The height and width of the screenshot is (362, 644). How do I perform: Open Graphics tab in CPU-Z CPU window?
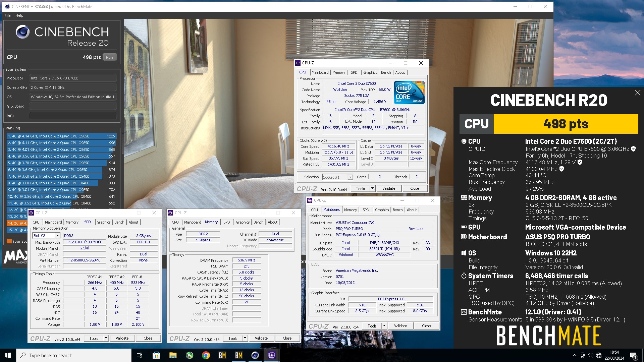coord(370,72)
